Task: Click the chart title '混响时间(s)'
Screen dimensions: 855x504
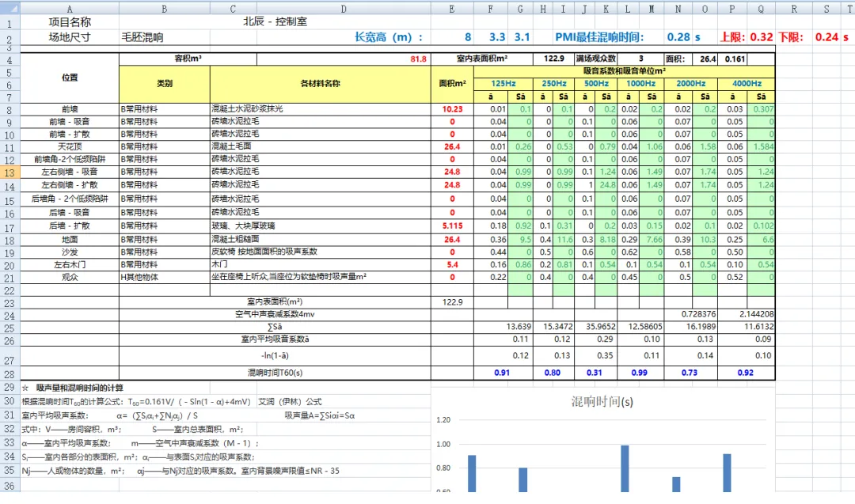Action: tap(602, 402)
